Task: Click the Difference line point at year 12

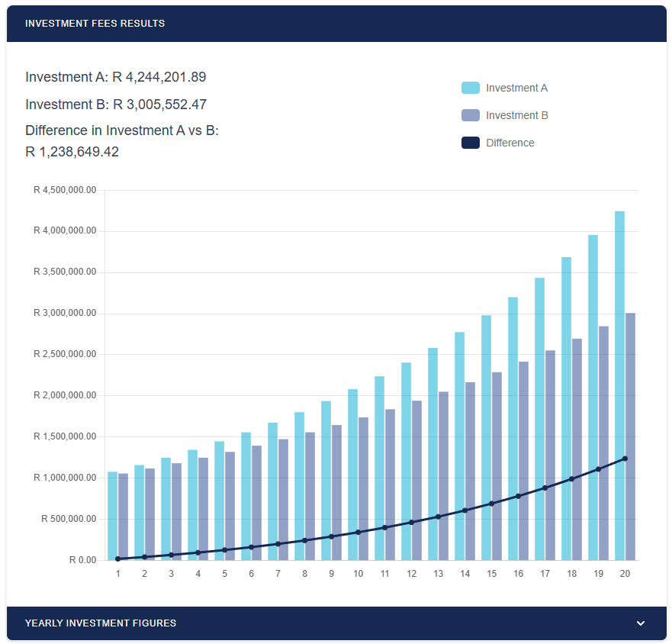Action: [x=411, y=522]
